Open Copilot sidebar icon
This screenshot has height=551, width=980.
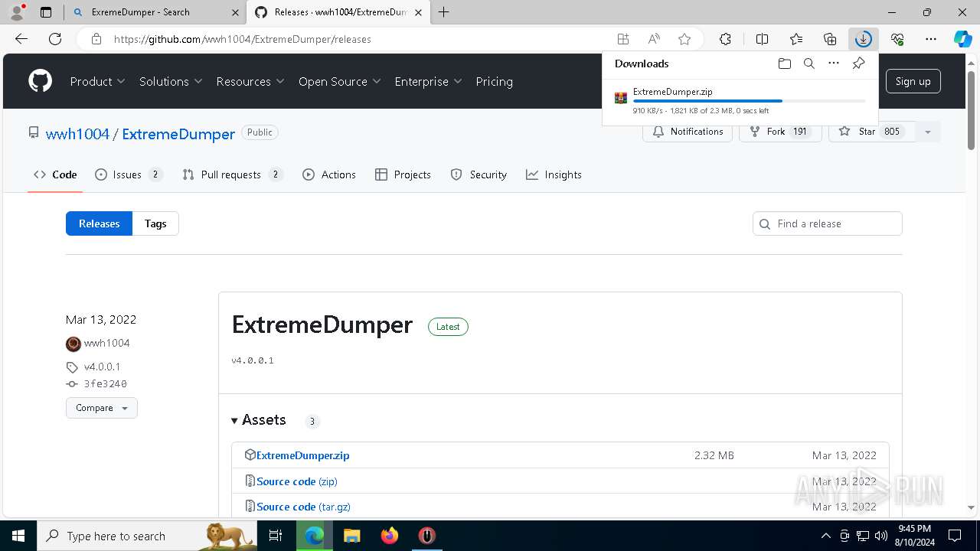pos(962,39)
